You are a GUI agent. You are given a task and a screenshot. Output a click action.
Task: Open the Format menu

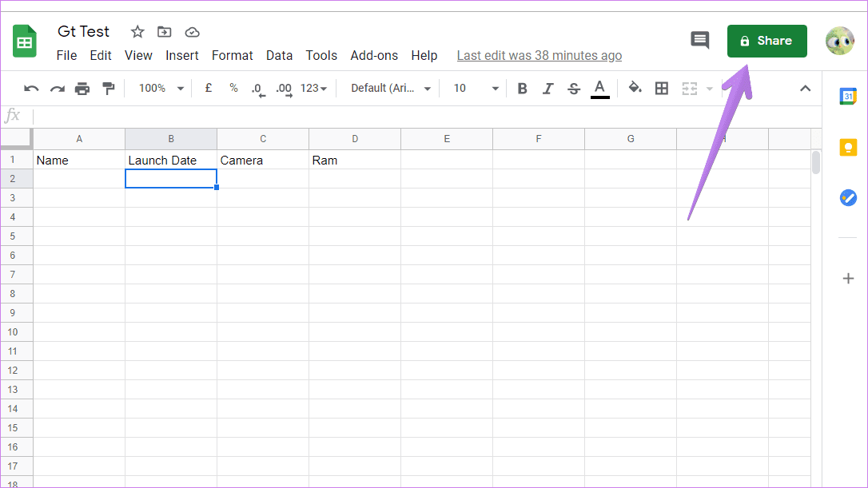(x=232, y=55)
